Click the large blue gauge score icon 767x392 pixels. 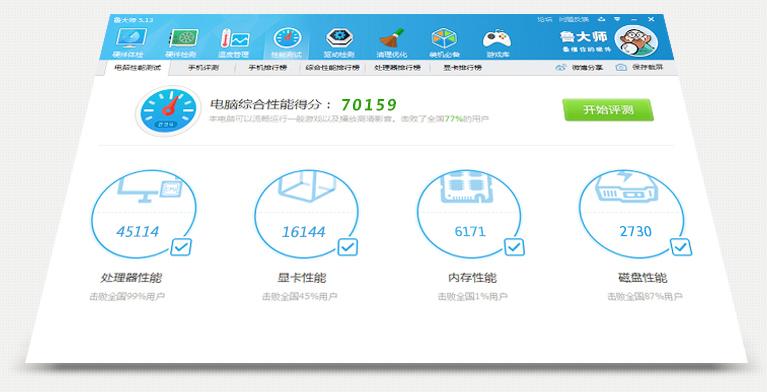tap(168, 111)
